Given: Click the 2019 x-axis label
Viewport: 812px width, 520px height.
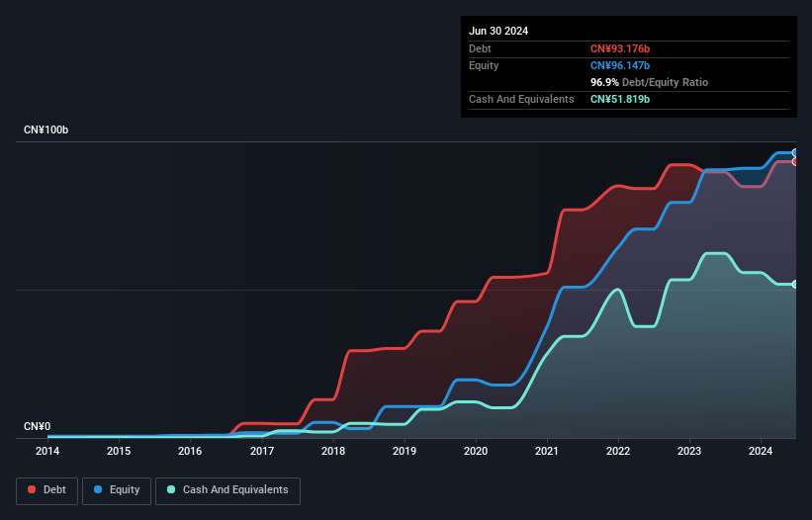Looking at the screenshot, I should tap(405, 451).
